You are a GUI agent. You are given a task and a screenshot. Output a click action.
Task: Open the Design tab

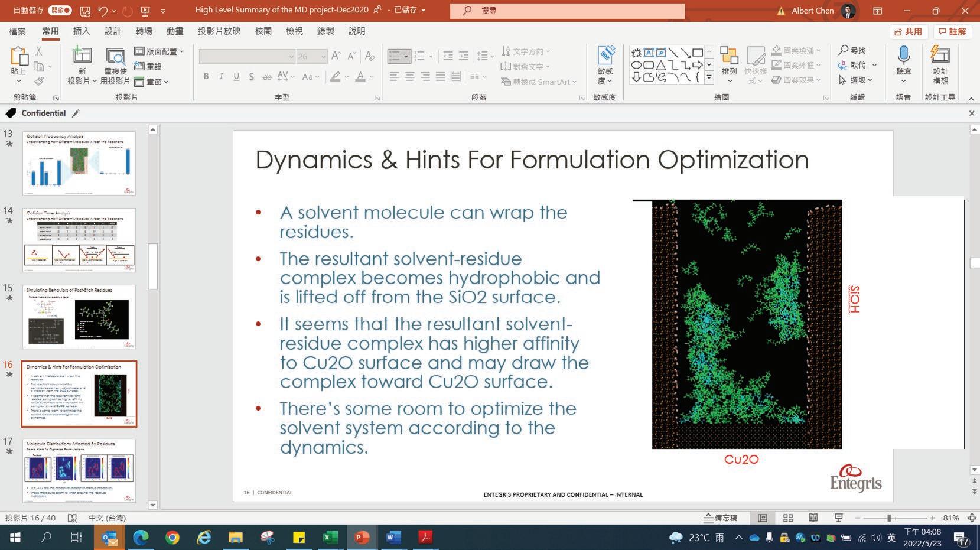click(x=112, y=31)
